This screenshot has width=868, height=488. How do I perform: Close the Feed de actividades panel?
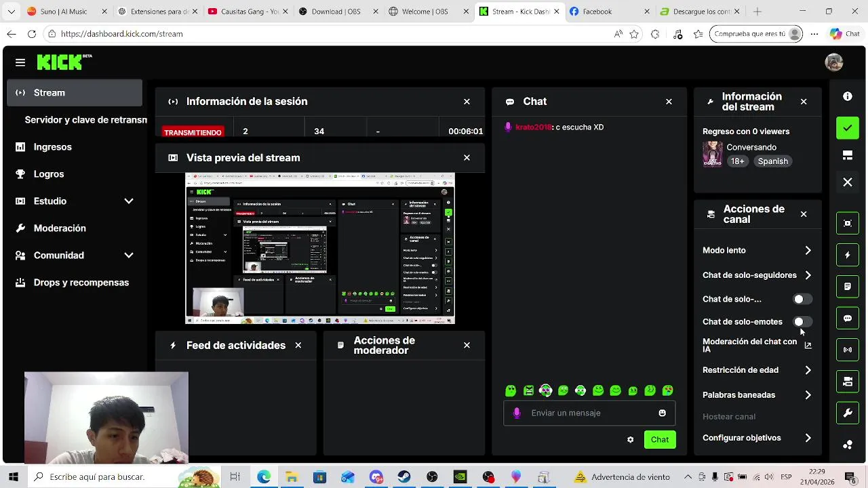298,346
